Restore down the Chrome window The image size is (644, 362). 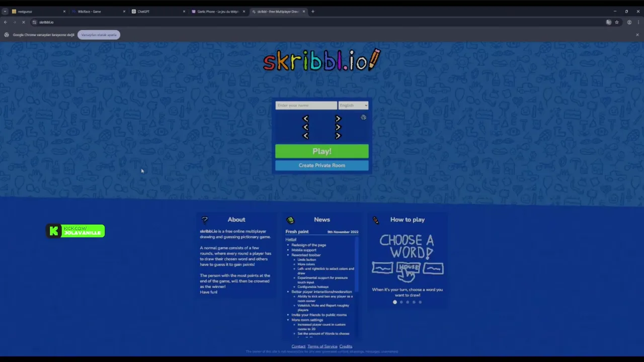coord(626,11)
